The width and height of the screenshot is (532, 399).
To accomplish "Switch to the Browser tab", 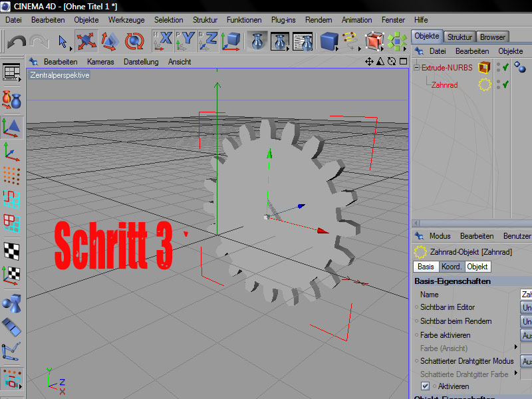I will click(492, 37).
